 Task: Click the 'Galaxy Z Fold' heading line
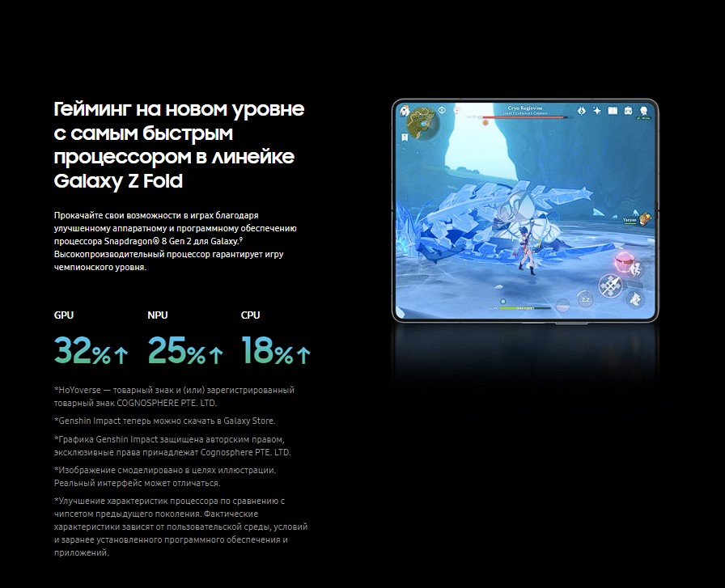(x=118, y=181)
